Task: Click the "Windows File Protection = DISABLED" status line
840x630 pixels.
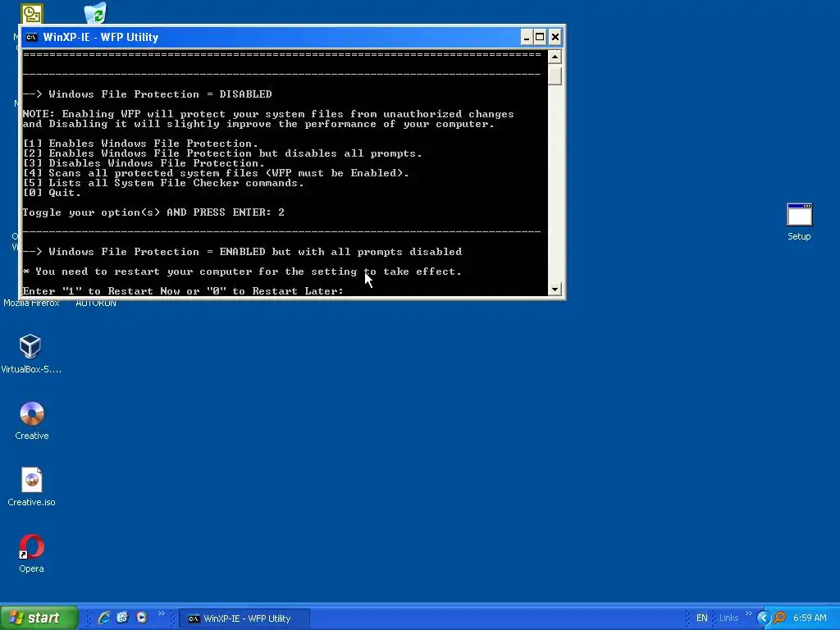Action: coord(148,94)
